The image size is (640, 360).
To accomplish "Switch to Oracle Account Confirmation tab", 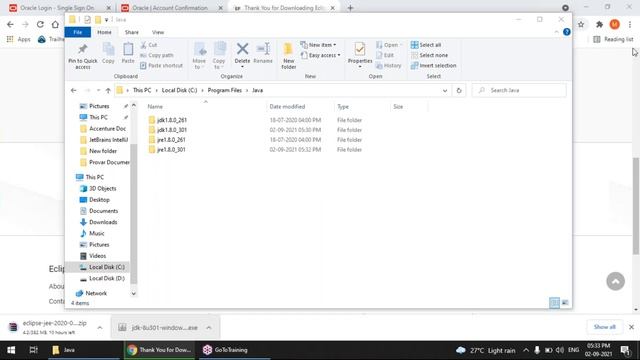I will [170, 8].
